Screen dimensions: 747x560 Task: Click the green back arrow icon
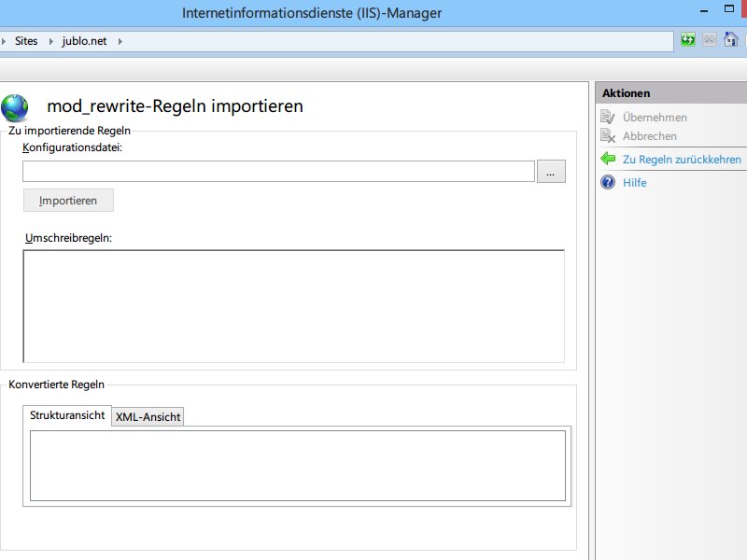pyautogui.click(x=608, y=159)
